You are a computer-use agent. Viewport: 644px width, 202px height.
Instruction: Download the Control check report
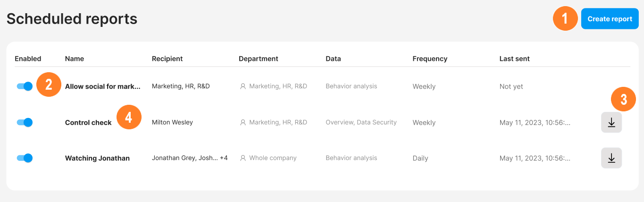(x=611, y=122)
